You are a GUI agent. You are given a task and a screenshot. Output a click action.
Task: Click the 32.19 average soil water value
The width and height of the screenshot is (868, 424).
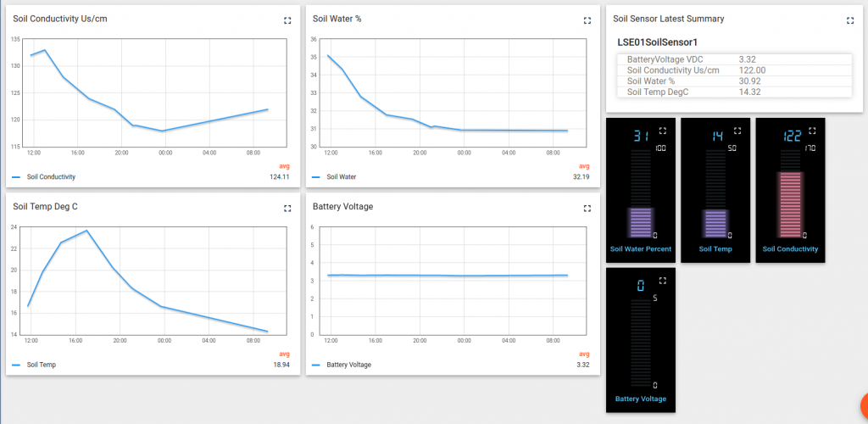pyautogui.click(x=581, y=177)
